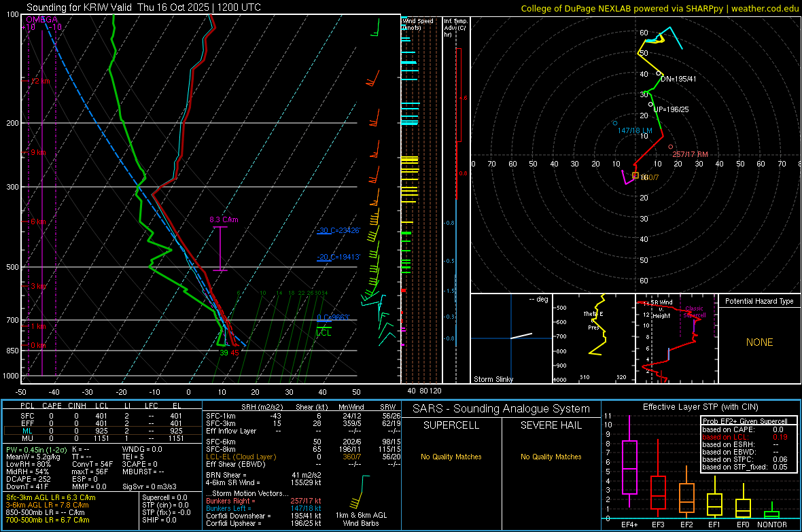The height and width of the screenshot is (532, 802).
Task: Click the 'Potential Hazard Type' heading
Action: 759,301
